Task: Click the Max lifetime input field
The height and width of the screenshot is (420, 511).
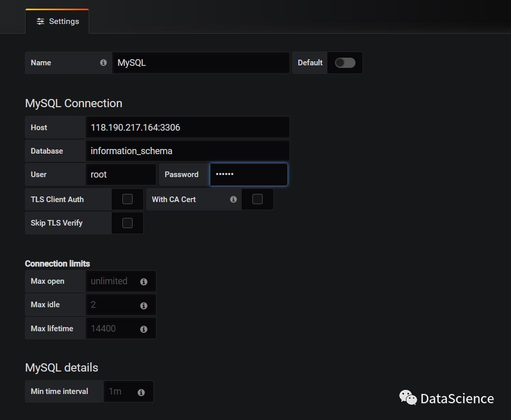Action: click(120, 328)
